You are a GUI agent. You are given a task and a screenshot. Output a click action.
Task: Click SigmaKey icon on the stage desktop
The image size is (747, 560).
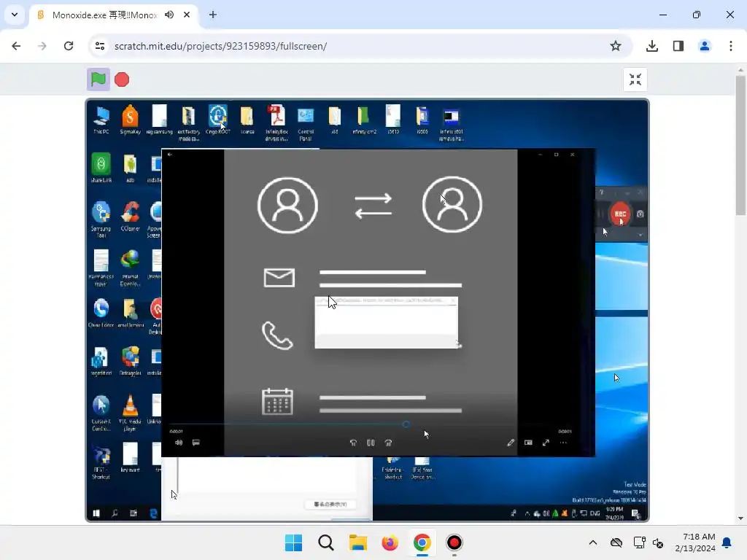tap(130, 120)
